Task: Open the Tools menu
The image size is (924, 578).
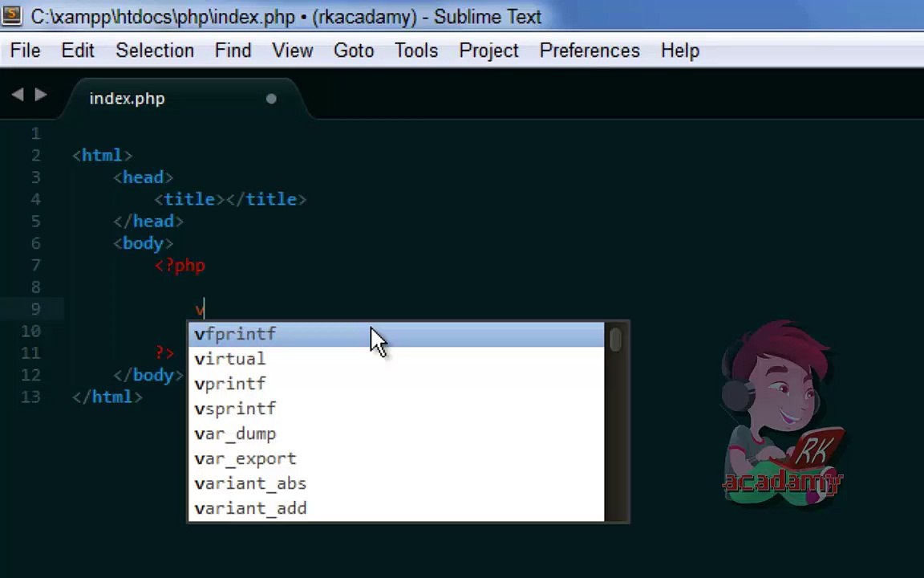Action: [x=416, y=51]
